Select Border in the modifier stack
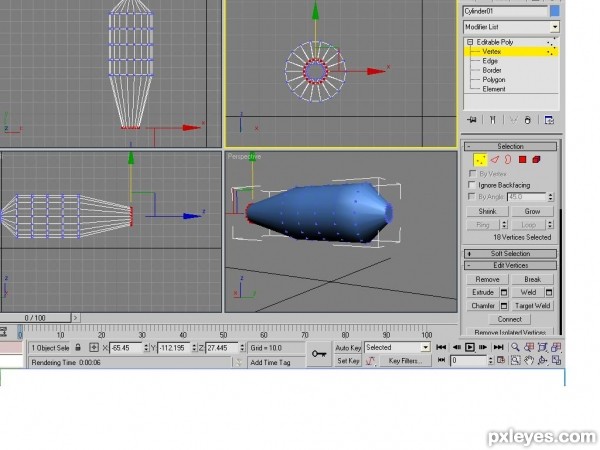Viewport: 600px width, 450px height. click(x=492, y=70)
